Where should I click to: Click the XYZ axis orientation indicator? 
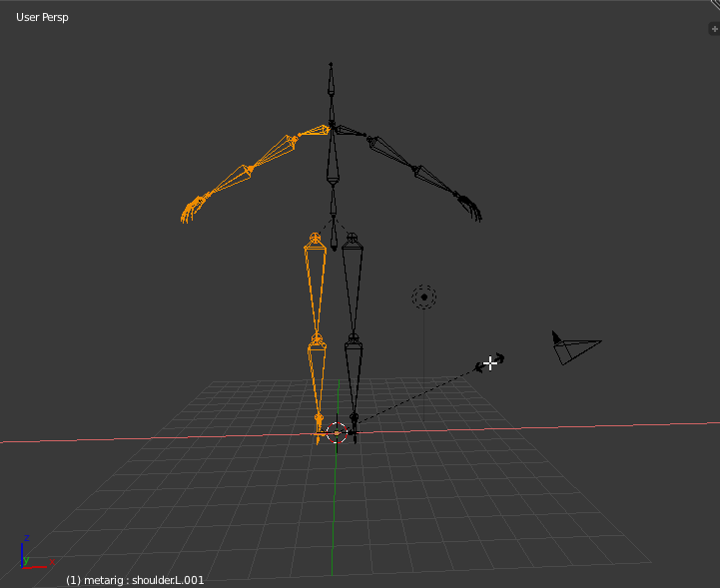click(37, 552)
